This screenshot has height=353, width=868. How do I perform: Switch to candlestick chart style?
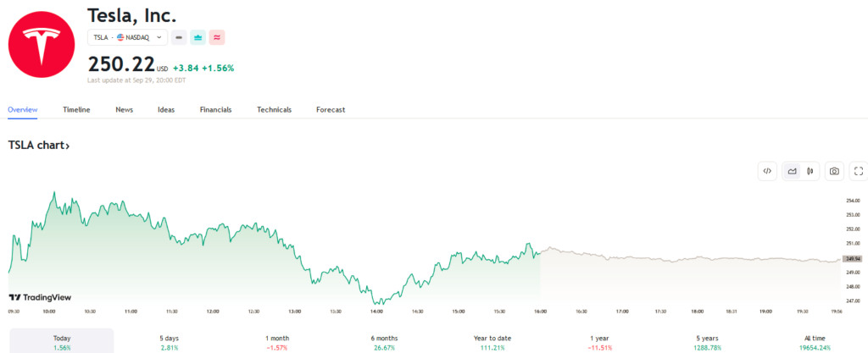(810, 171)
